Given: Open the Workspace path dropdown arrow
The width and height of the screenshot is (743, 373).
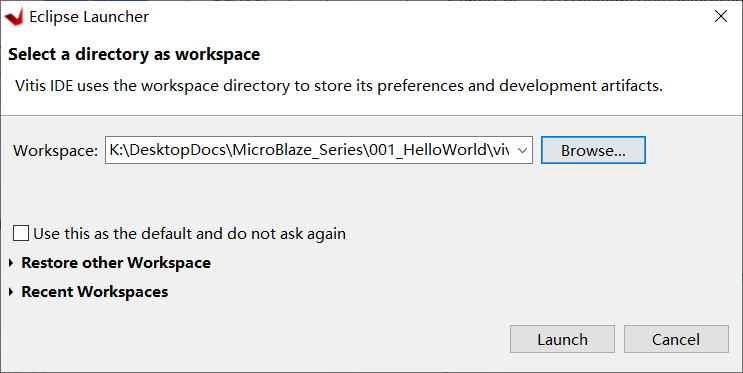Looking at the screenshot, I should coord(522,150).
